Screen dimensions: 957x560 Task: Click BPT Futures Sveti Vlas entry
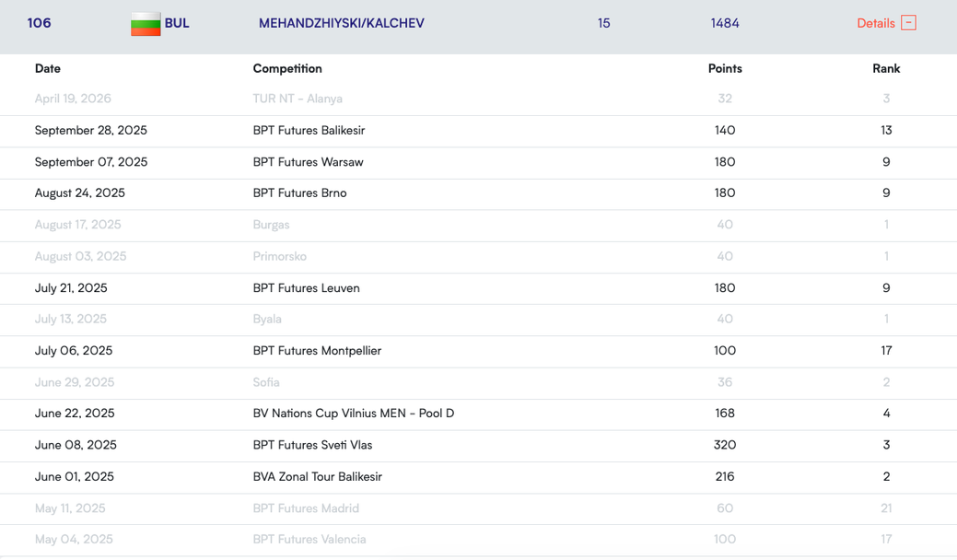pyautogui.click(x=312, y=445)
